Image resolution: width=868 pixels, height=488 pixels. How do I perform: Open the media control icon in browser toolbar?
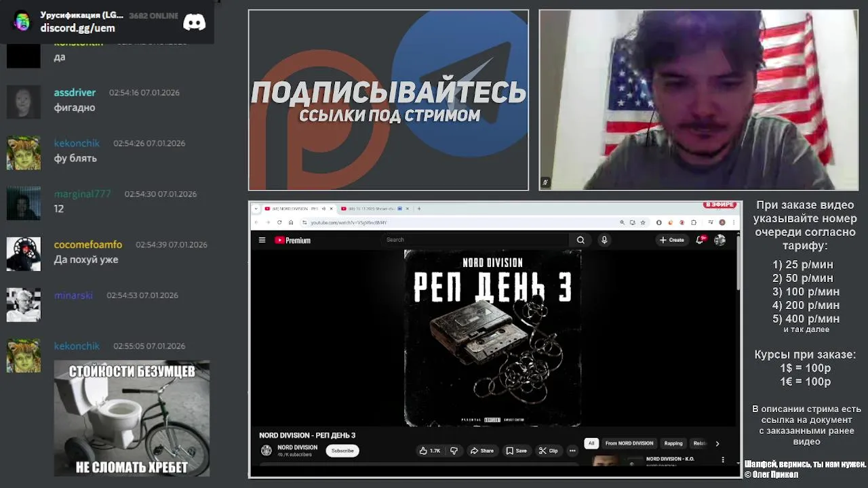[711, 222]
